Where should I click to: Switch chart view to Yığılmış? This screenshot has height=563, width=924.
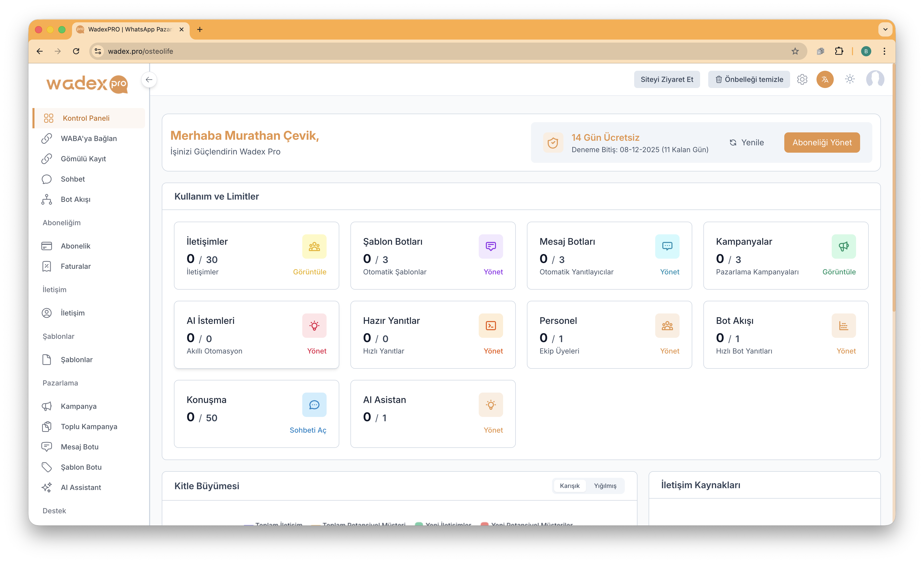605,485
